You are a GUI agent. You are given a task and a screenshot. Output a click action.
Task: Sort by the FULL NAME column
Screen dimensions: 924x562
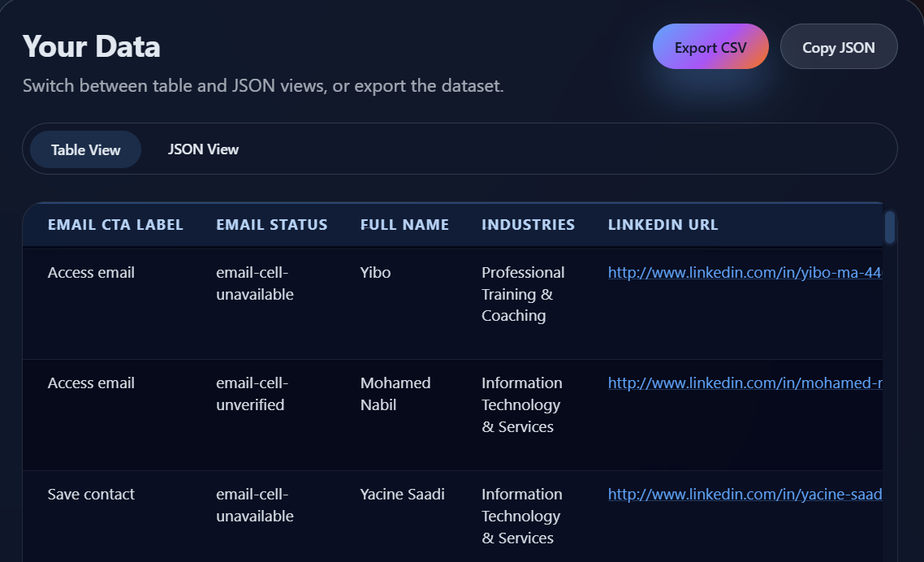(x=404, y=224)
